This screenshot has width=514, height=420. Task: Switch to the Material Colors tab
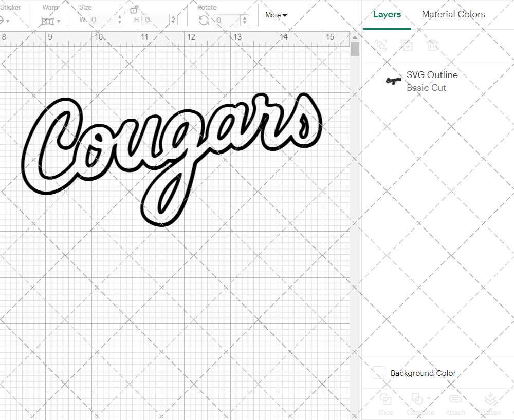453,14
